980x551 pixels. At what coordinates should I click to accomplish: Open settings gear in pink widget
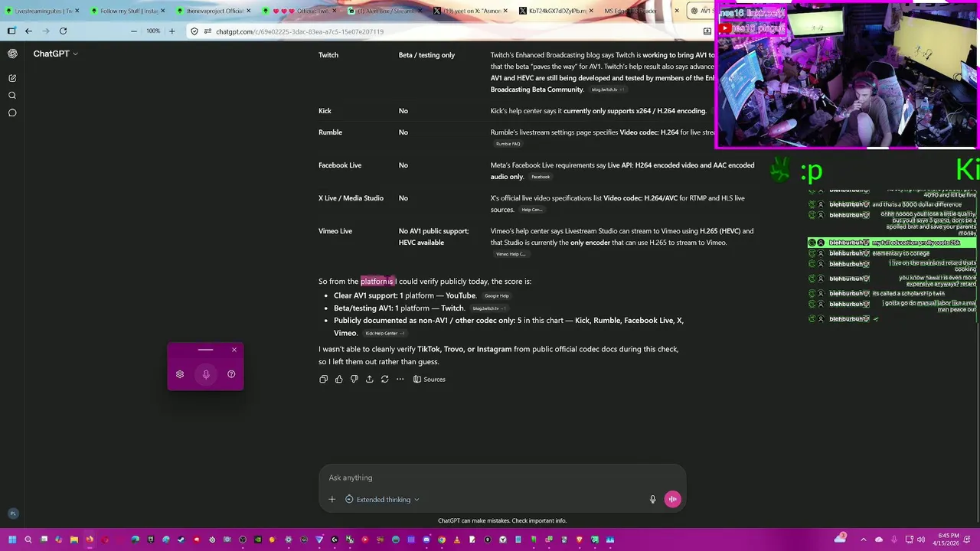click(x=180, y=374)
